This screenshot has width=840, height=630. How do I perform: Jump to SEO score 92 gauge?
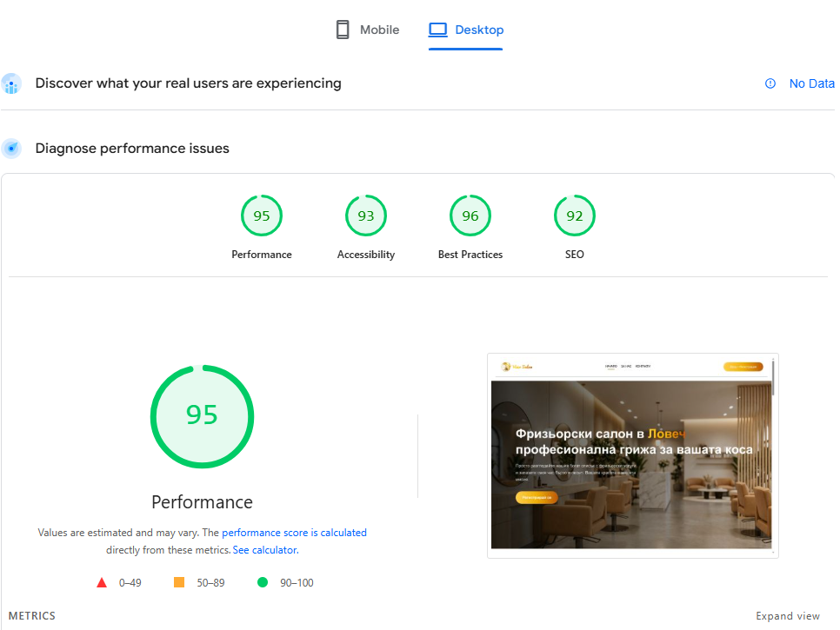point(574,216)
